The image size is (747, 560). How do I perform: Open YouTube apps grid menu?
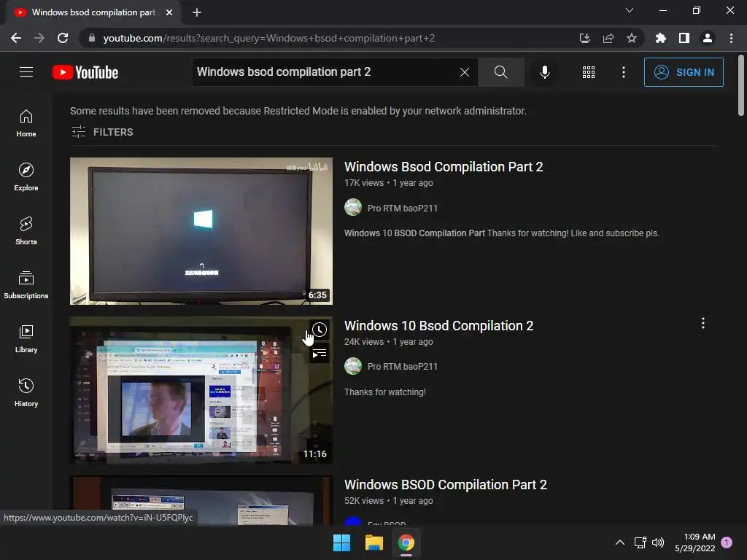tap(589, 72)
